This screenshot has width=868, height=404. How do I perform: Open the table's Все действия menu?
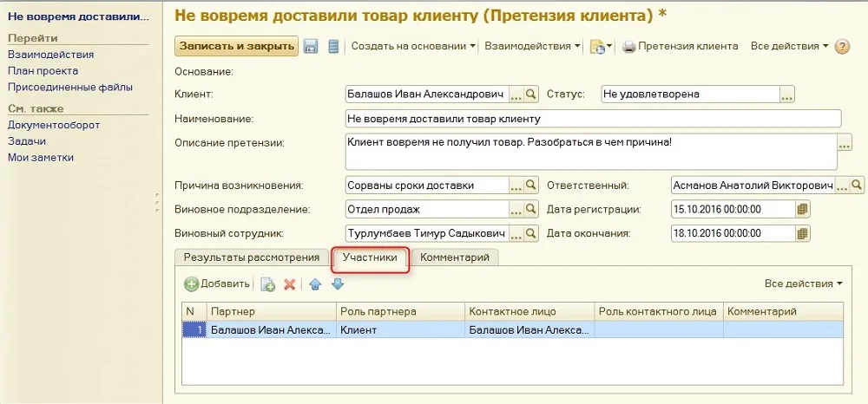803,283
